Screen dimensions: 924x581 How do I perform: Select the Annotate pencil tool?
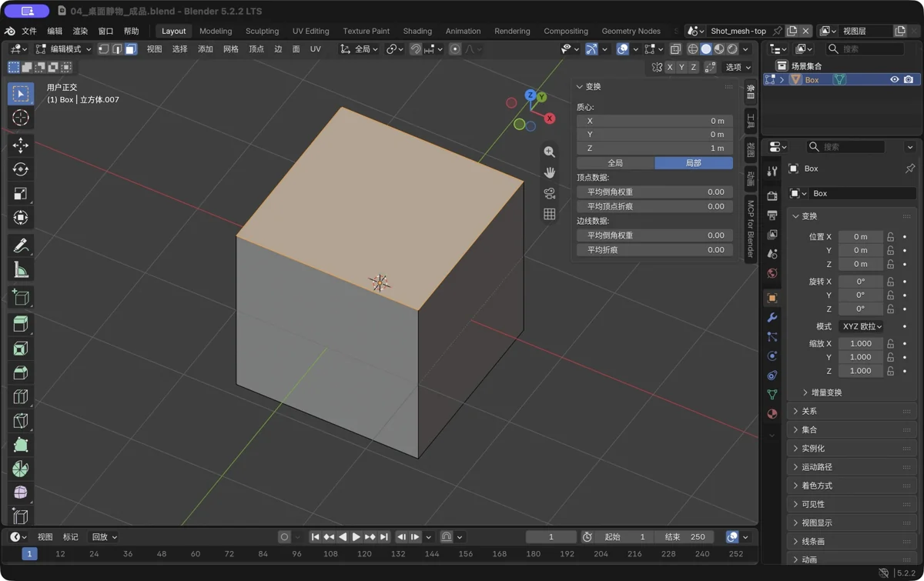21,245
